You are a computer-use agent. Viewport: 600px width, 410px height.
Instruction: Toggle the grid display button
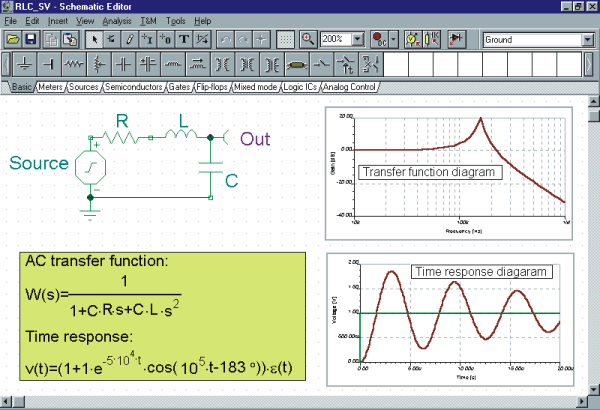286,40
